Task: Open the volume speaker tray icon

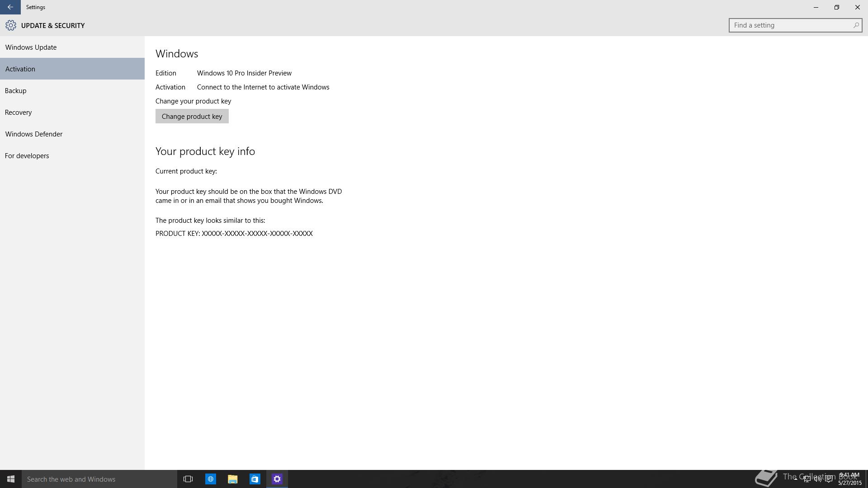Action: pyautogui.click(x=817, y=479)
